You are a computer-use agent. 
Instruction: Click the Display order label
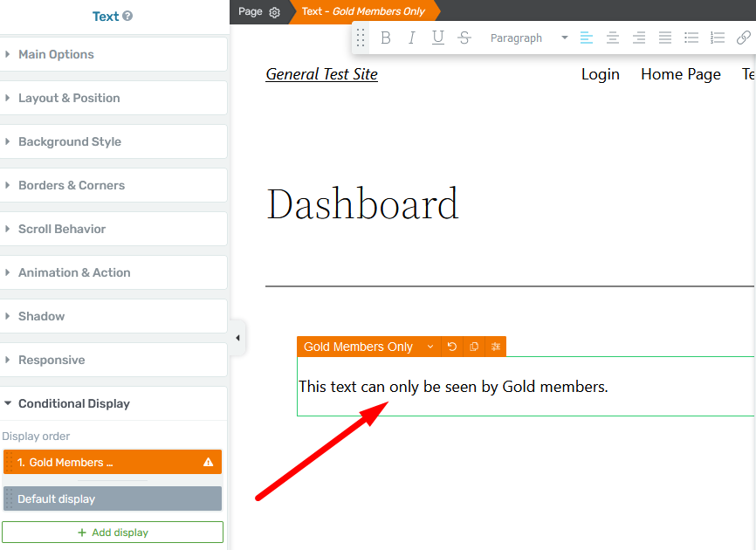36,437
